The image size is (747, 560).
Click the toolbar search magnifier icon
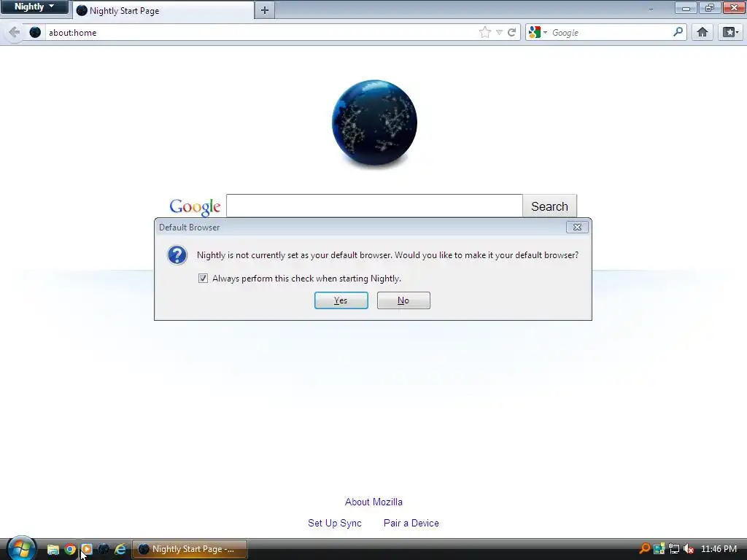[678, 32]
